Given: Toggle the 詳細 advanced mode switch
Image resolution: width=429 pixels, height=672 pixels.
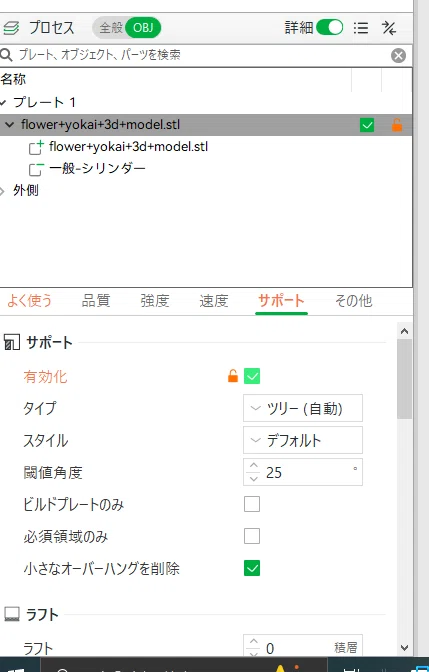Looking at the screenshot, I should click(329, 28).
